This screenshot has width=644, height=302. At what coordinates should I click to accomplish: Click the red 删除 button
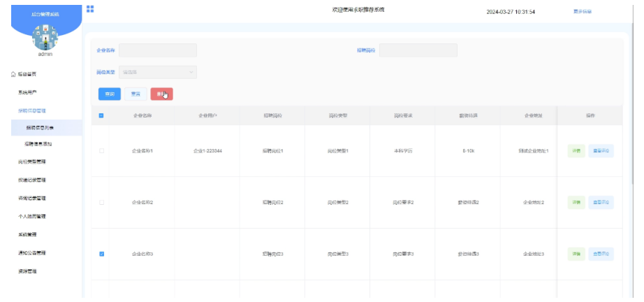162,94
